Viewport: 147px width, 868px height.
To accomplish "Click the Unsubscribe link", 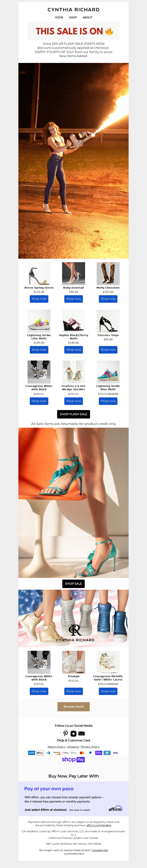I will tap(100, 850).
